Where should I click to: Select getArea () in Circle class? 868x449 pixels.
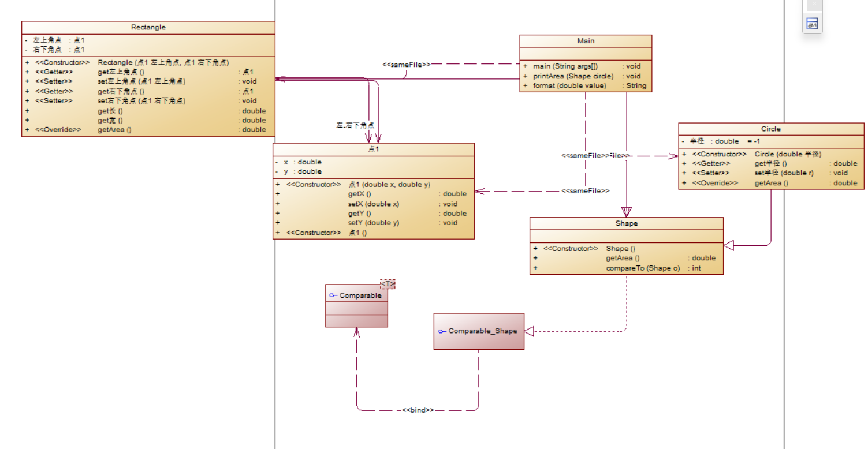pyautogui.click(x=769, y=183)
